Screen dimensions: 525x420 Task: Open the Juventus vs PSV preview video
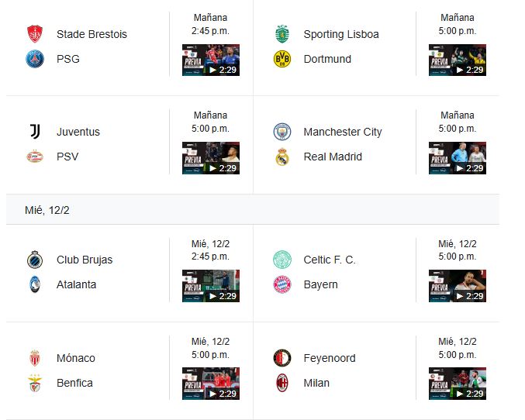211,158
